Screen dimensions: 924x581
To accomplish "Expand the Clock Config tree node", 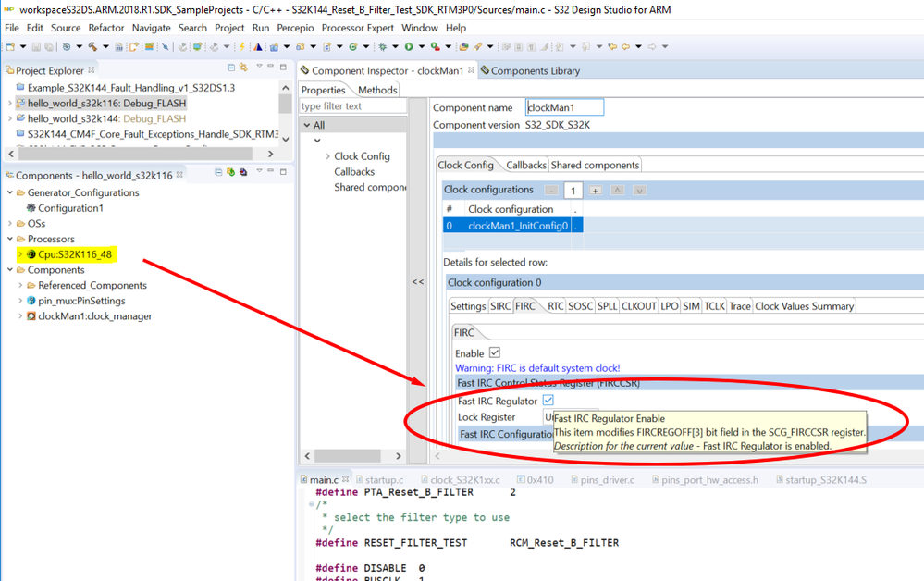I will point(327,156).
